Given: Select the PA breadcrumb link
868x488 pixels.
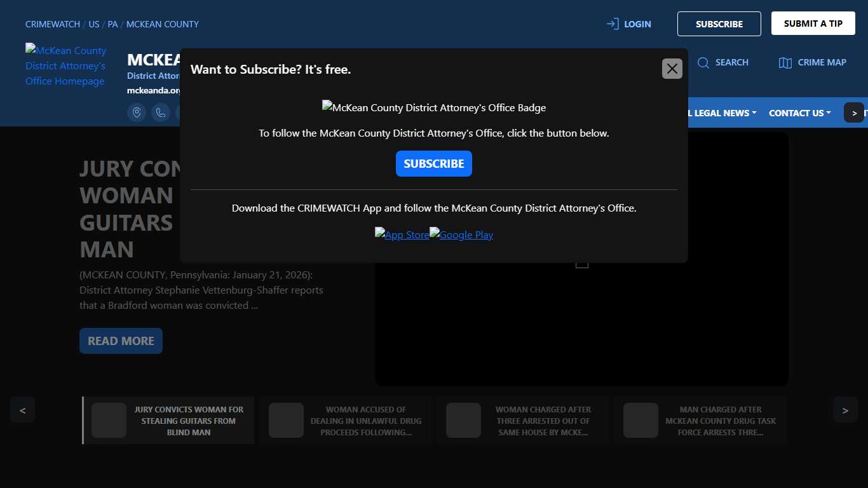Looking at the screenshot, I should click(112, 24).
